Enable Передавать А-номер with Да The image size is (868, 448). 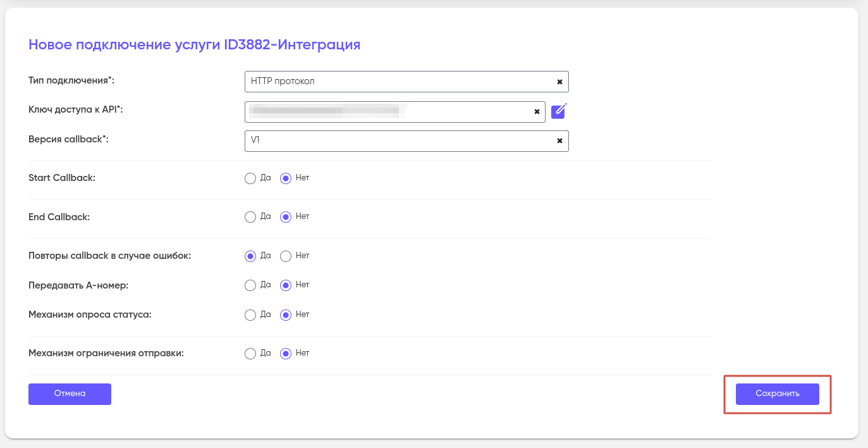coord(250,285)
